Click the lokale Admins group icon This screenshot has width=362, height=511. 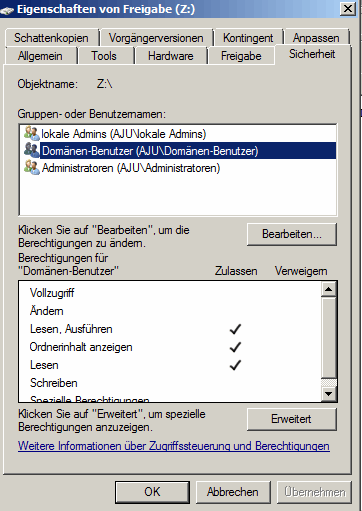32,133
